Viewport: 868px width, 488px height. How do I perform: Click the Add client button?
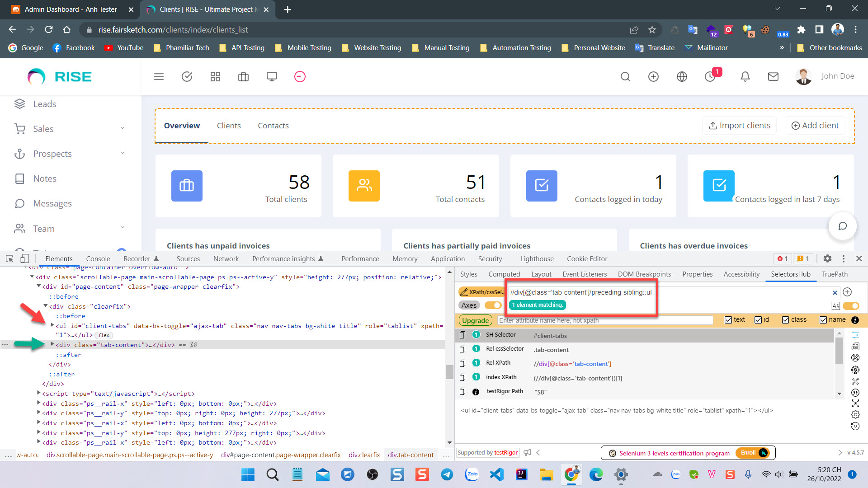(x=815, y=125)
